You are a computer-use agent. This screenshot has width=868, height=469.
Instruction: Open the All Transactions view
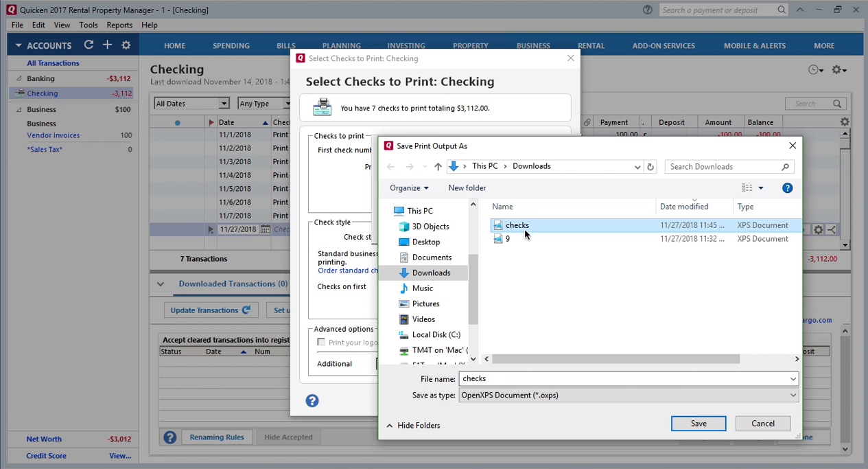coord(53,63)
